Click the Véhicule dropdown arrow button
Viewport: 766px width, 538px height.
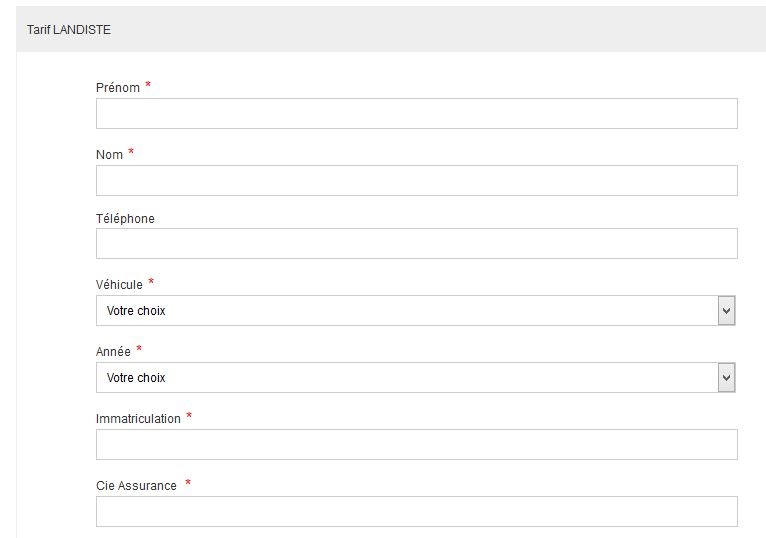(x=727, y=310)
